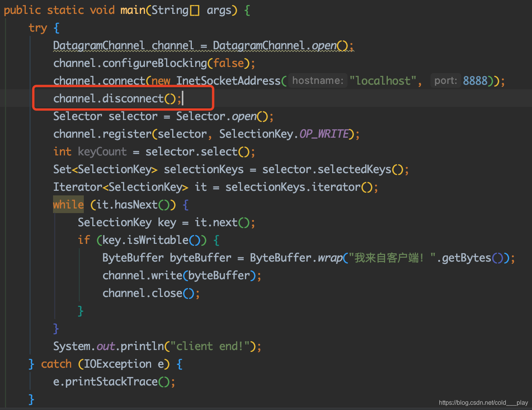Click the "localhost" string literal
The image size is (532, 410).
pyautogui.click(x=383, y=81)
